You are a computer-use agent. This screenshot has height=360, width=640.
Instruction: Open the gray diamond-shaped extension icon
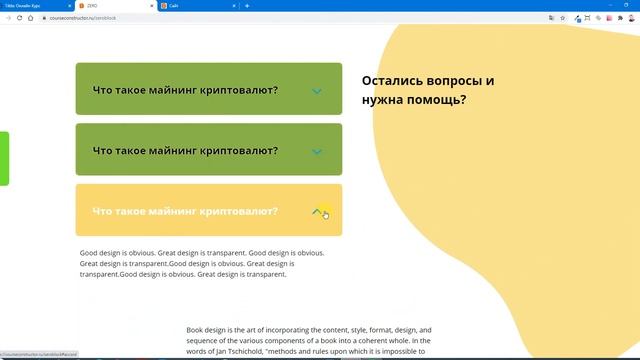(598, 18)
